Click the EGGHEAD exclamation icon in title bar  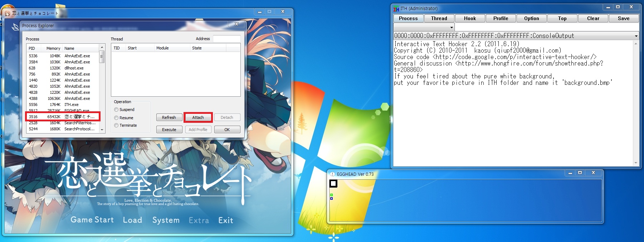(x=332, y=174)
